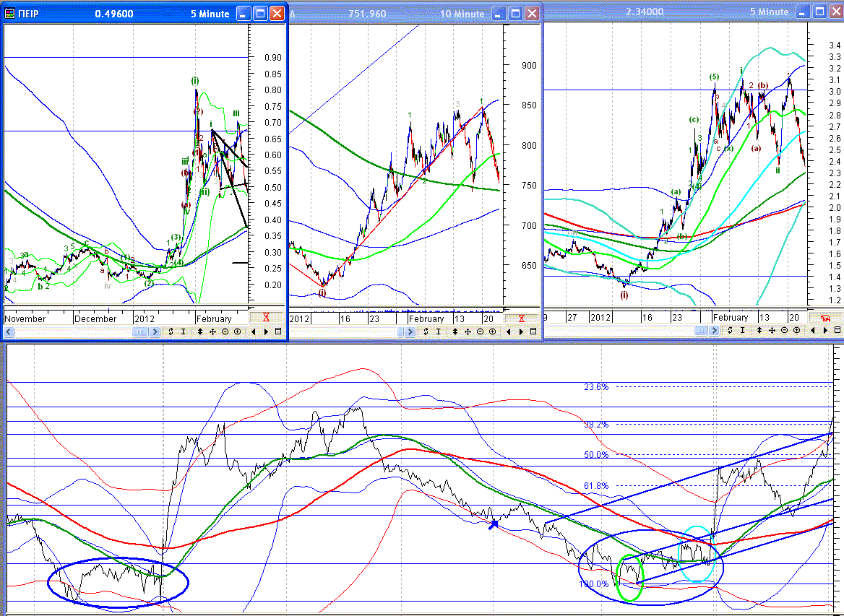Click the 0.49600 price in ΠΕΙΡ title bar
Viewport: 844px width, 616px height.
tap(114, 14)
